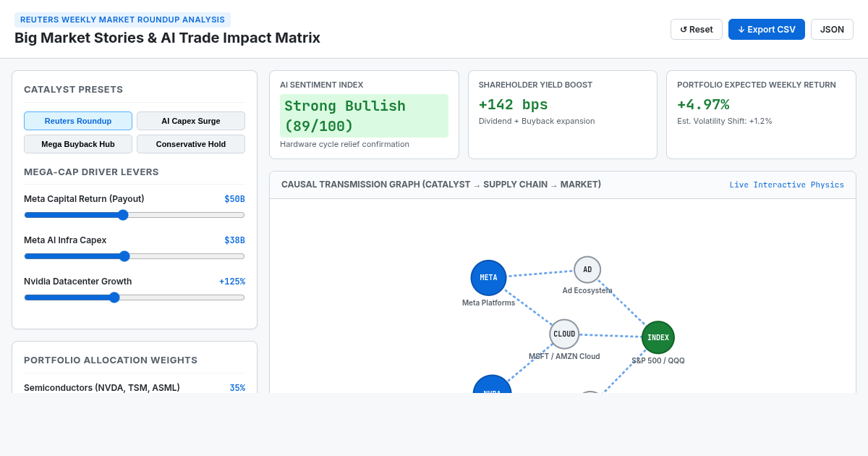Screen dimensions: 868x456
Task: Click the +4.97% weekly return value
Action: [703, 105]
